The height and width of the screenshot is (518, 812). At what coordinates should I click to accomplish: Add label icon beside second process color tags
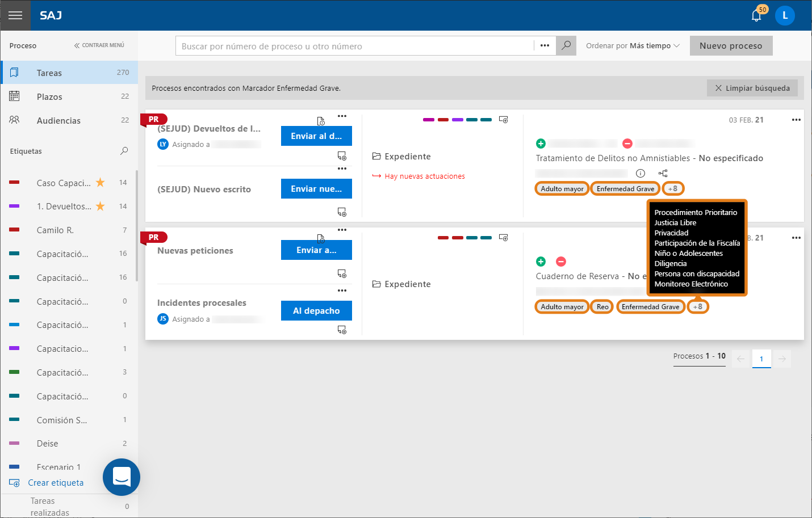pyautogui.click(x=503, y=238)
